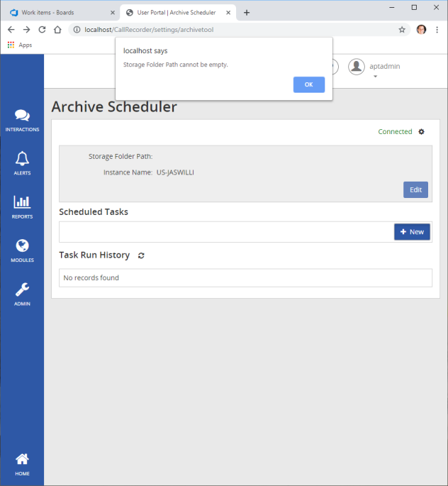Add a New scheduled task

[x=412, y=232]
